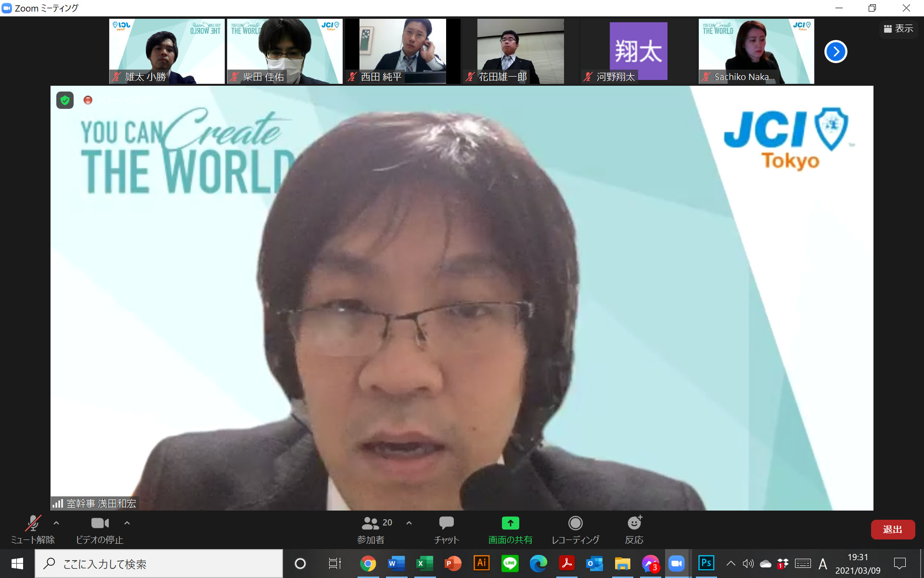Image resolution: width=924 pixels, height=578 pixels.
Task: Open the 表示 view menu
Action: [x=898, y=29]
